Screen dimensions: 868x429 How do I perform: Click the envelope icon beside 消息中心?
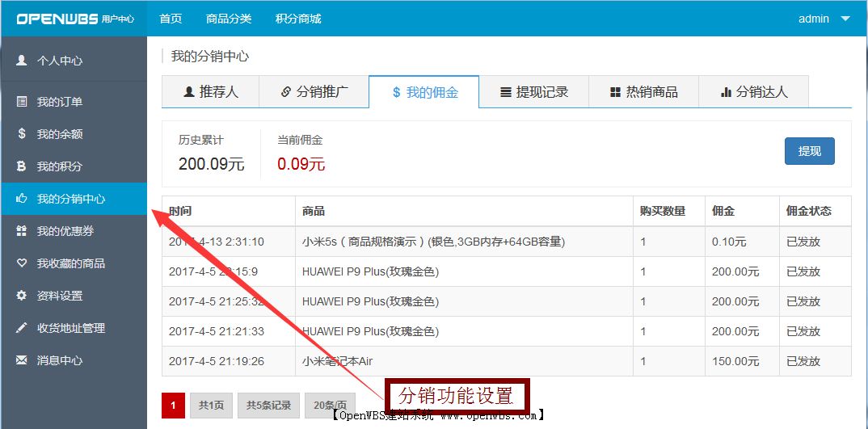tap(22, 360)
